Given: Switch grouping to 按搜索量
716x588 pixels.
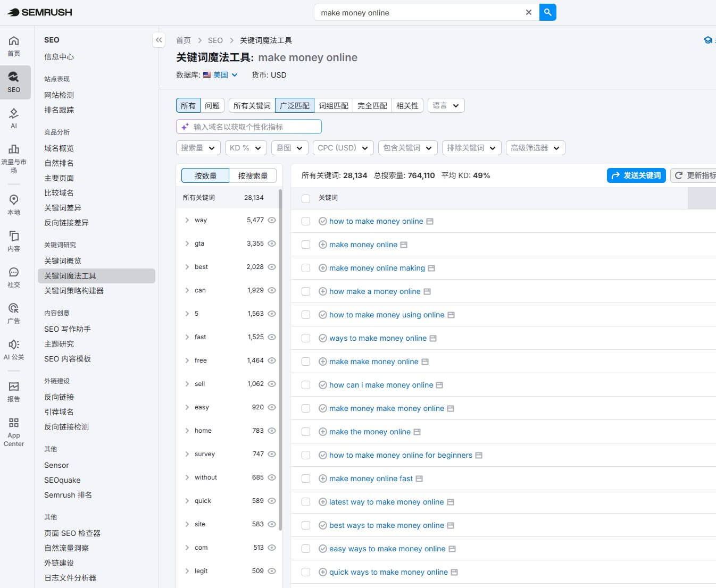Looking at the screenshot, I should click(253, 175).
